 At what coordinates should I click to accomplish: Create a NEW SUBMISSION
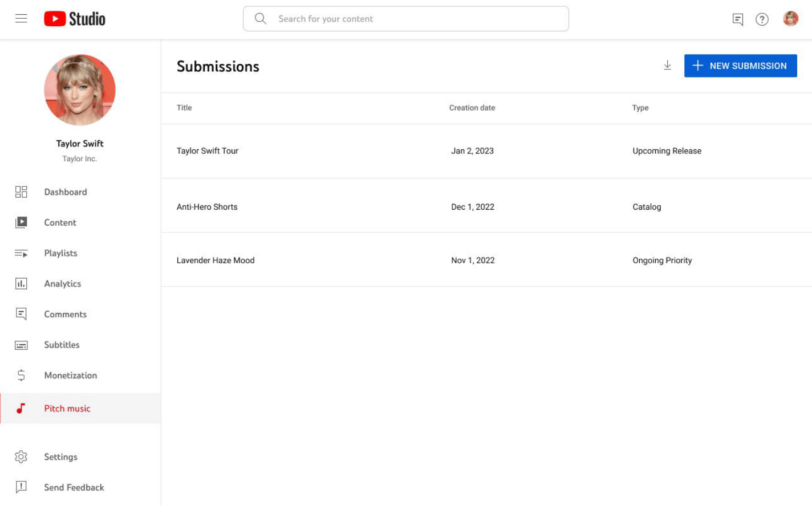[740, 66]
